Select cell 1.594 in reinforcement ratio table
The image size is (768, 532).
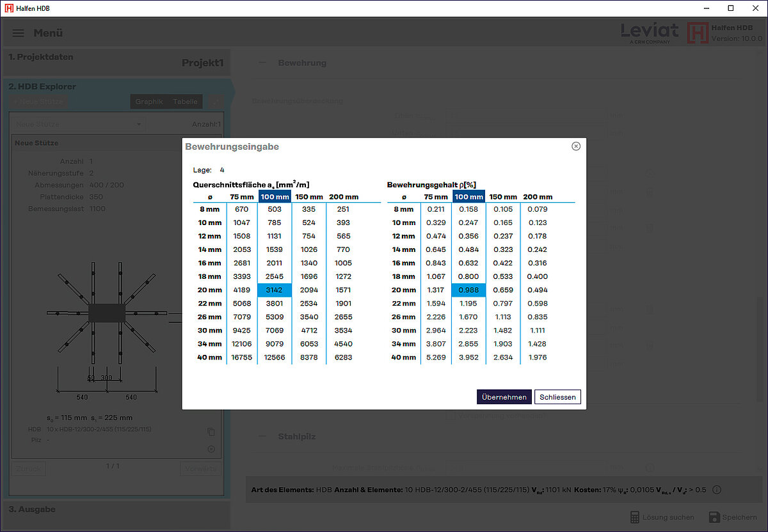[435, 303]
